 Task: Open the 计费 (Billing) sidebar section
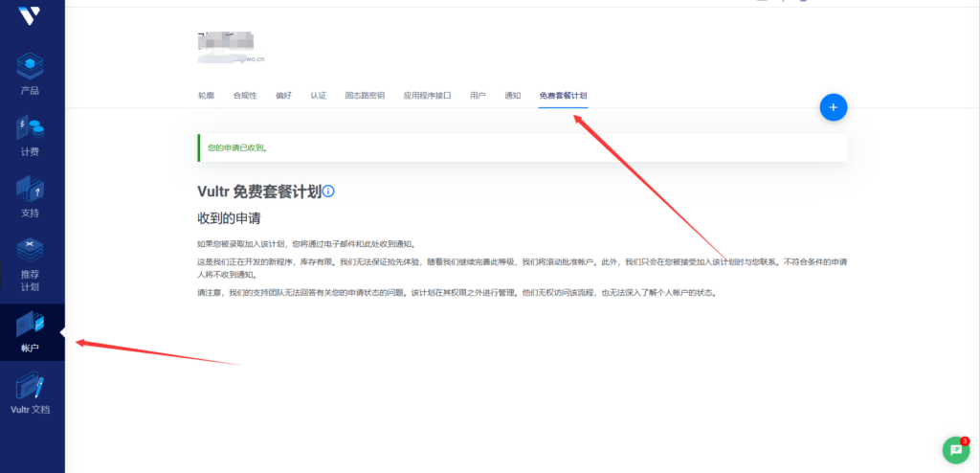pos(30,136)
